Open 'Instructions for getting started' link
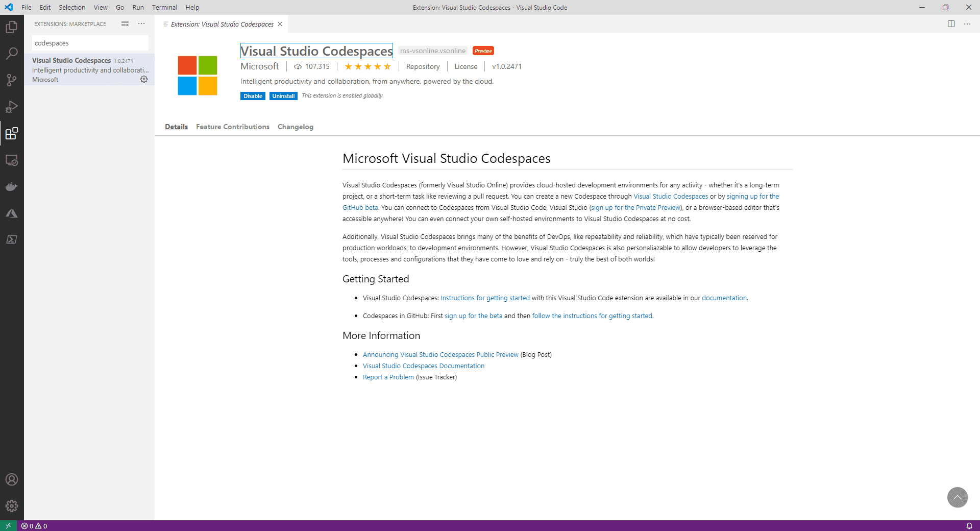Image resolution: width=980 pixels, height=531 pixels. 485,298
